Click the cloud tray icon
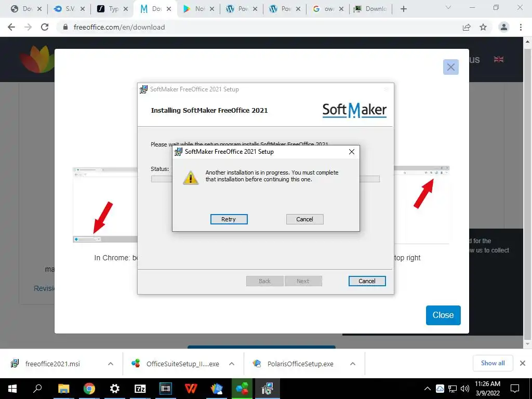532x399 pixels. 440,389
